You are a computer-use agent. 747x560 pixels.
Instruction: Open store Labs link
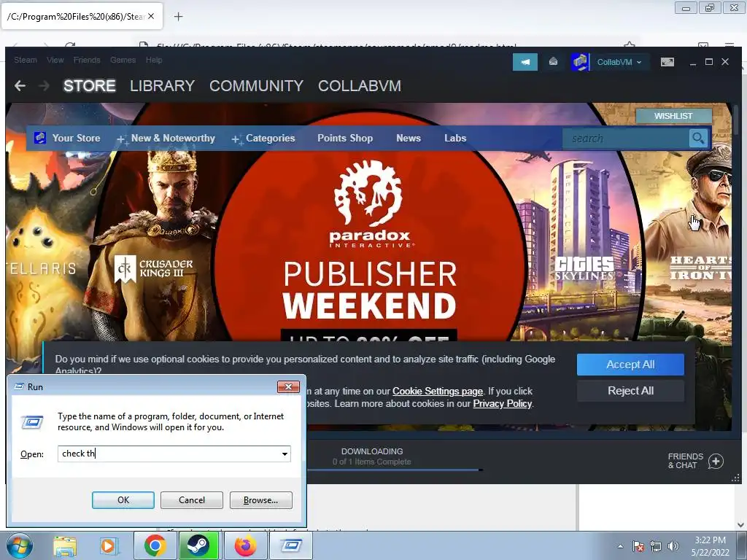(x=455, y=138)
